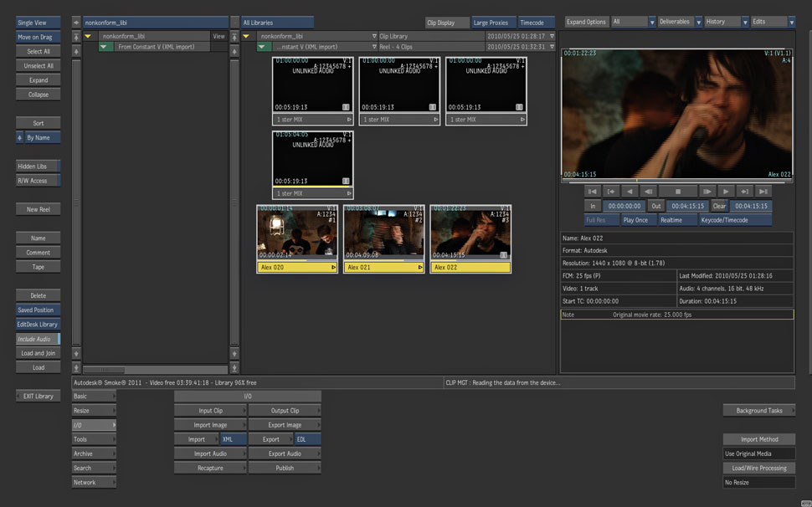Screen dimensions: 812x507
Task: Step one frame backward
Action: (647, 192)
